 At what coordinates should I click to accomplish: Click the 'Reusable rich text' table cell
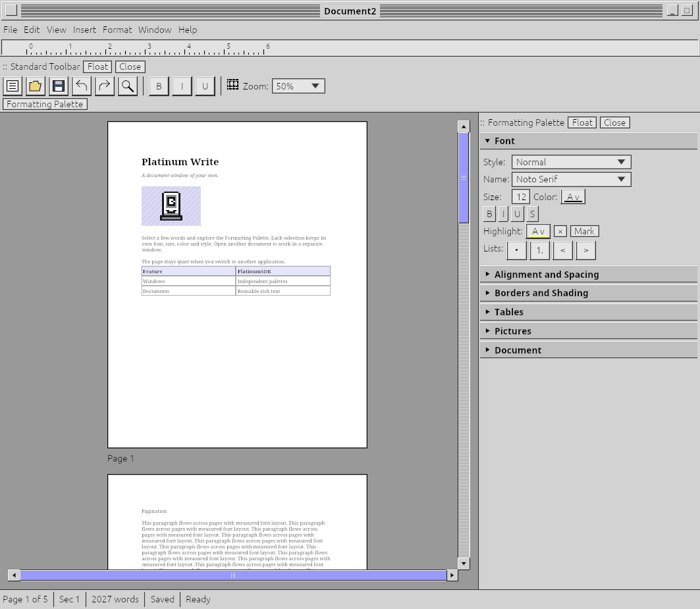(283, 291)
